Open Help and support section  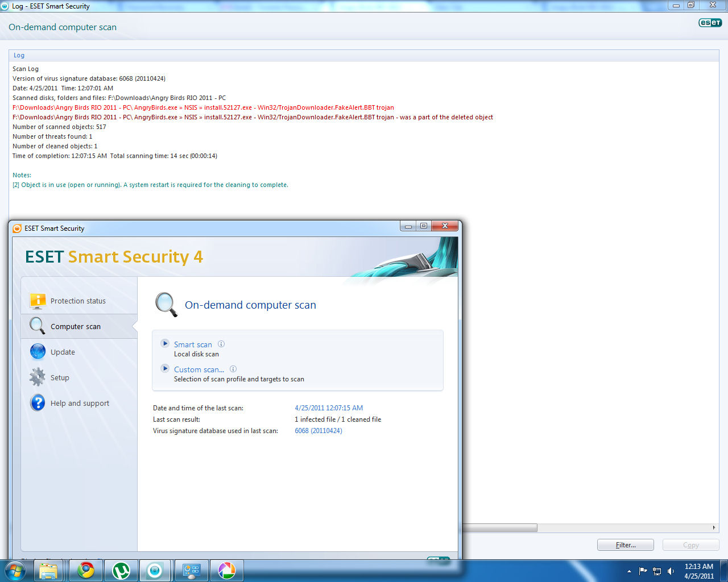pos(80,403)
